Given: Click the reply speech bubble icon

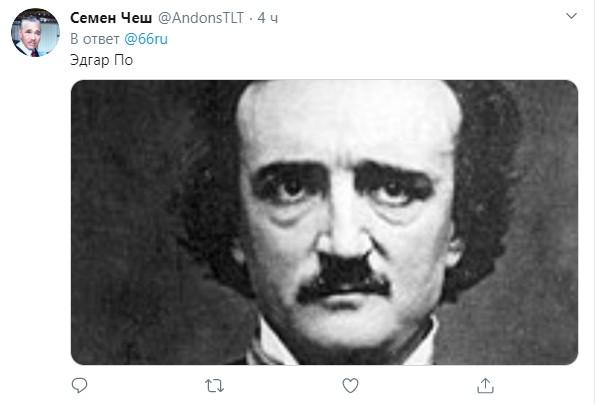Looking at the screenshot, I should [79, 385].
